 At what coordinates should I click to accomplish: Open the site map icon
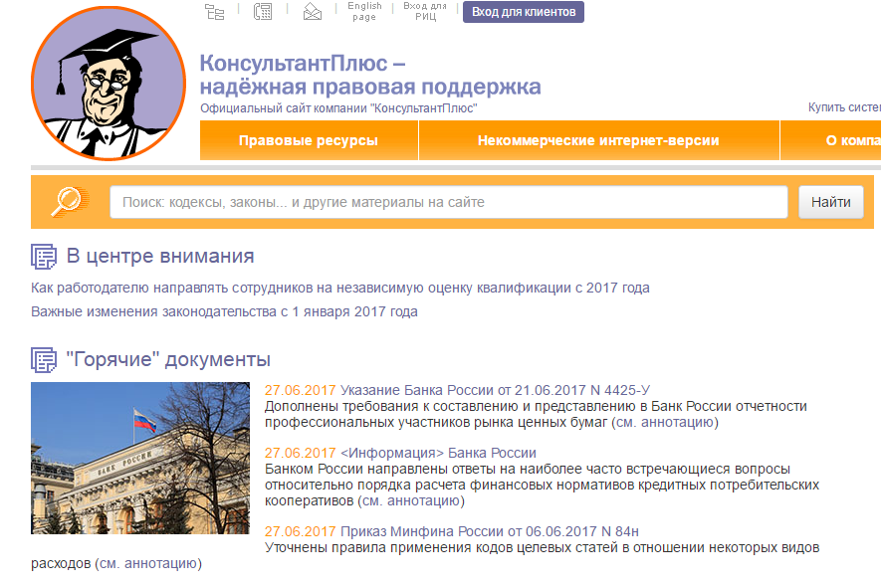(215, 11)
